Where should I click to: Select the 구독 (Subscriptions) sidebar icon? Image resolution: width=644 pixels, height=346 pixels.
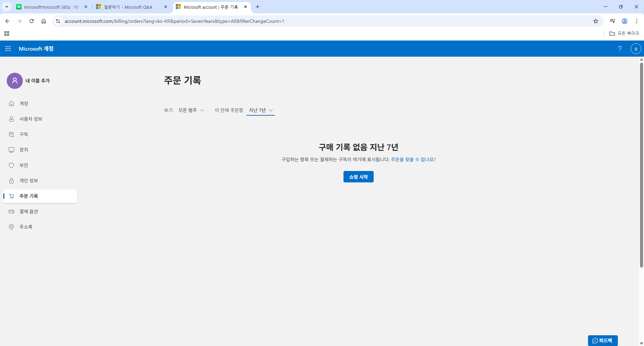[x=12, y=134]
